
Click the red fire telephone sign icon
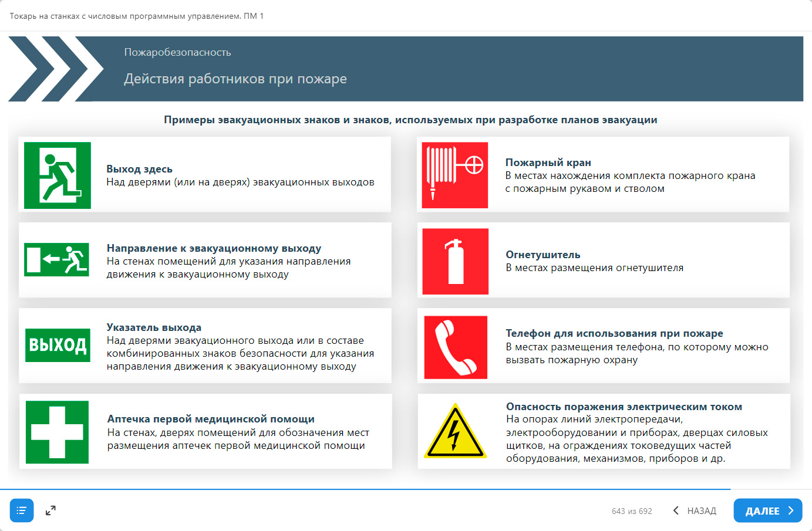(x=456, y=347)
